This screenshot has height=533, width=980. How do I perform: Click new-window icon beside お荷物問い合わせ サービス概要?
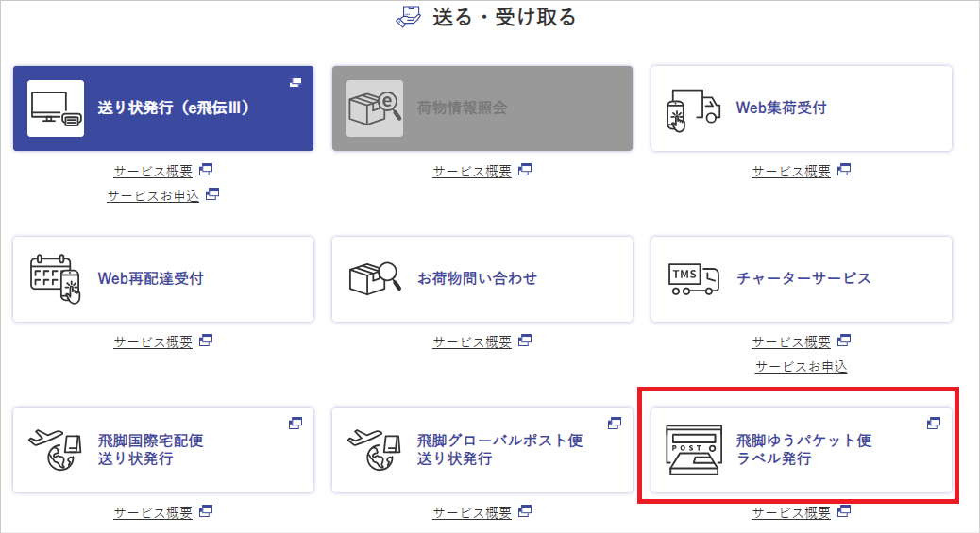point(525,340)
